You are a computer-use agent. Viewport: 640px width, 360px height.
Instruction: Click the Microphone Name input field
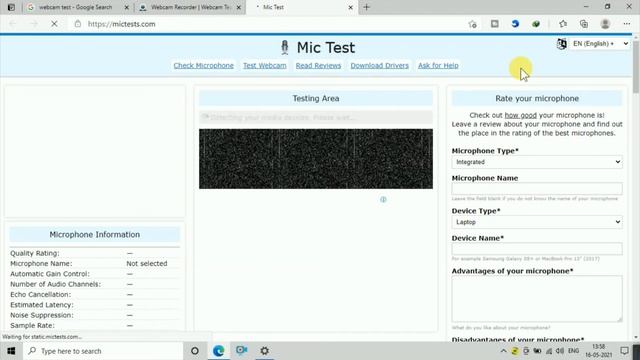537,189
